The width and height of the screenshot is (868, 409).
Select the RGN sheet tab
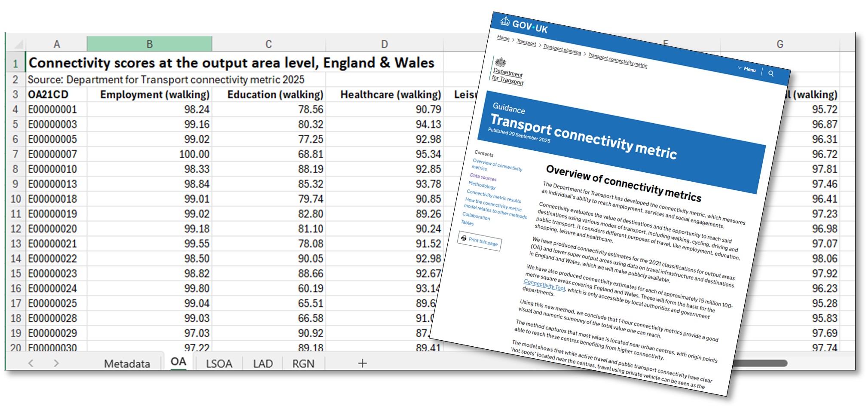coord(303,363)
